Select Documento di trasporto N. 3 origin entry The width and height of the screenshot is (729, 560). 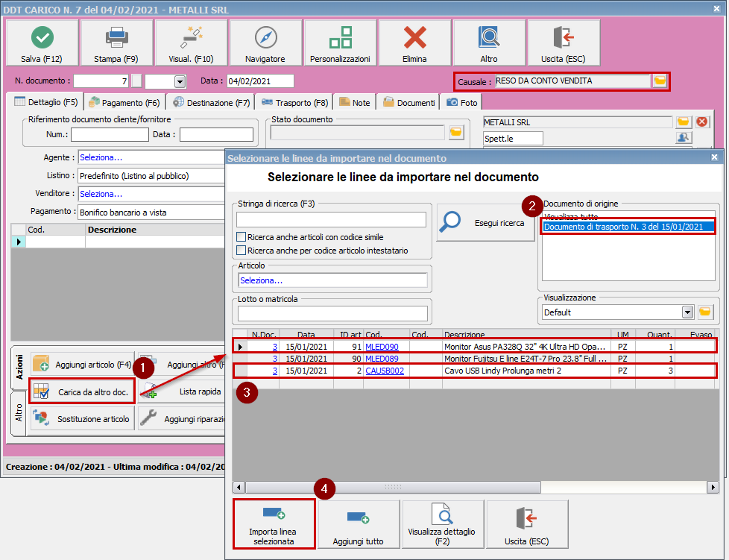pos(623,227)
